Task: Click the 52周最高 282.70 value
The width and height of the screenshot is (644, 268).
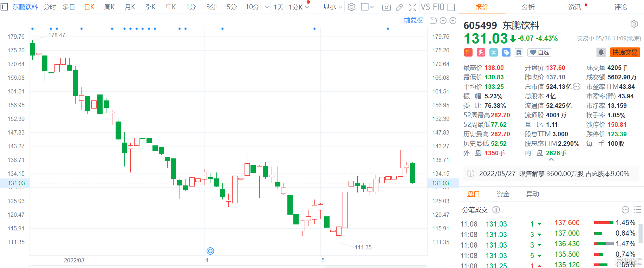Action: [500, 115]
